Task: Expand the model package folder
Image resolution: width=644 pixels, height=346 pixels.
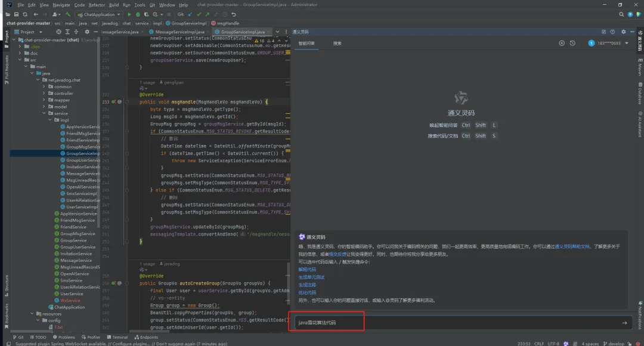Action: click(44, 106)
